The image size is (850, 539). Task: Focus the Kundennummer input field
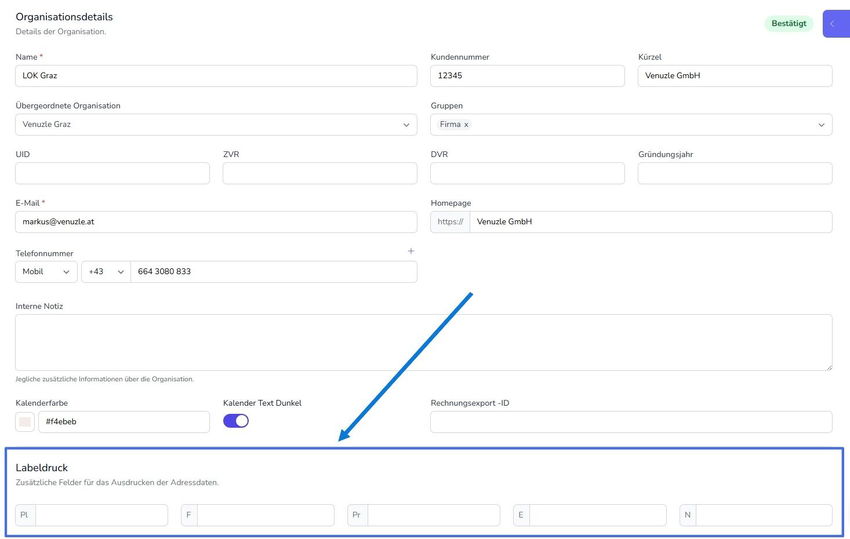[x=527, y=76]
